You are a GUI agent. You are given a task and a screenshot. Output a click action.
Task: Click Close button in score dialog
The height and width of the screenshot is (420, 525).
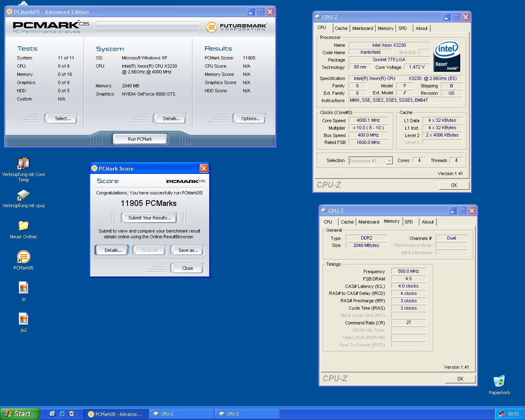[x=187, y=268]
